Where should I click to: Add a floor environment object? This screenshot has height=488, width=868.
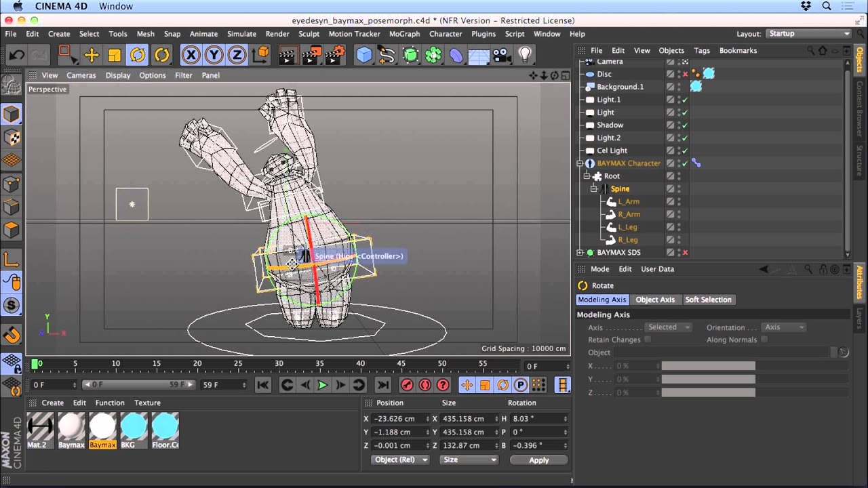click(479, 55)
